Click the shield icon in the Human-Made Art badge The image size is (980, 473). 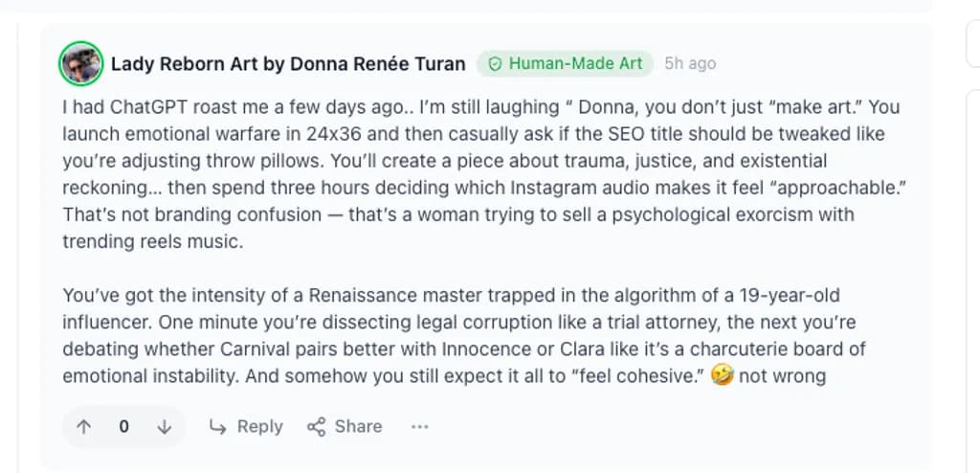[495, 64]
